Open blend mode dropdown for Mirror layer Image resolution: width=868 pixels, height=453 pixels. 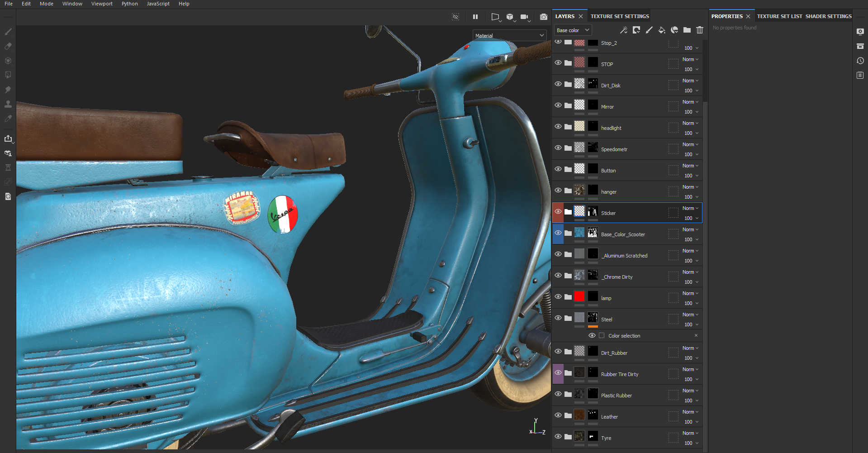pyautogui.click(x=690, y=102)
